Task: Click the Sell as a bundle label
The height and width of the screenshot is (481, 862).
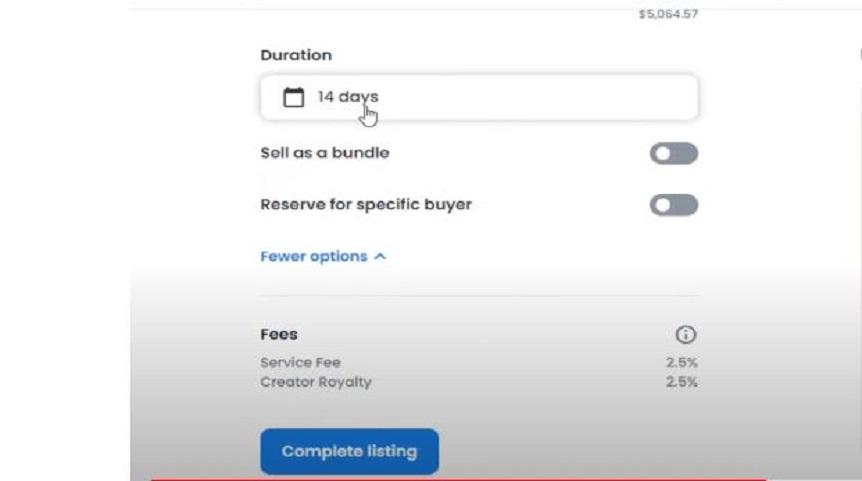Action: click(x=325, y=153)
